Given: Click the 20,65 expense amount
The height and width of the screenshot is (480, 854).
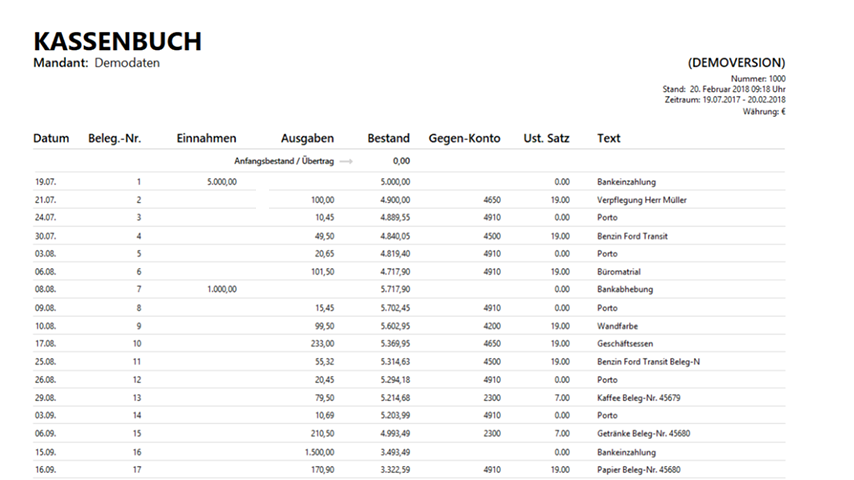Looking at the screenshot, I should coord(325,254).
